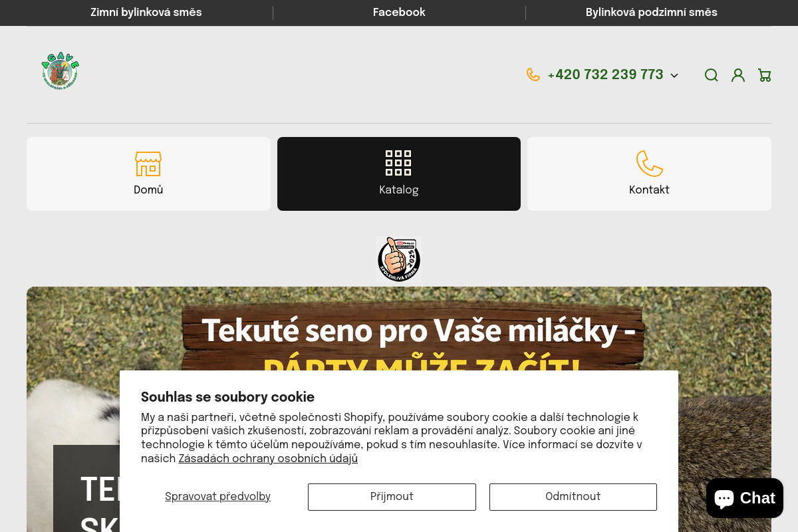Open Zimní bylinková směs announcement link
The width and height of the screenshot is (798, 532).
[x=146, y=13]
